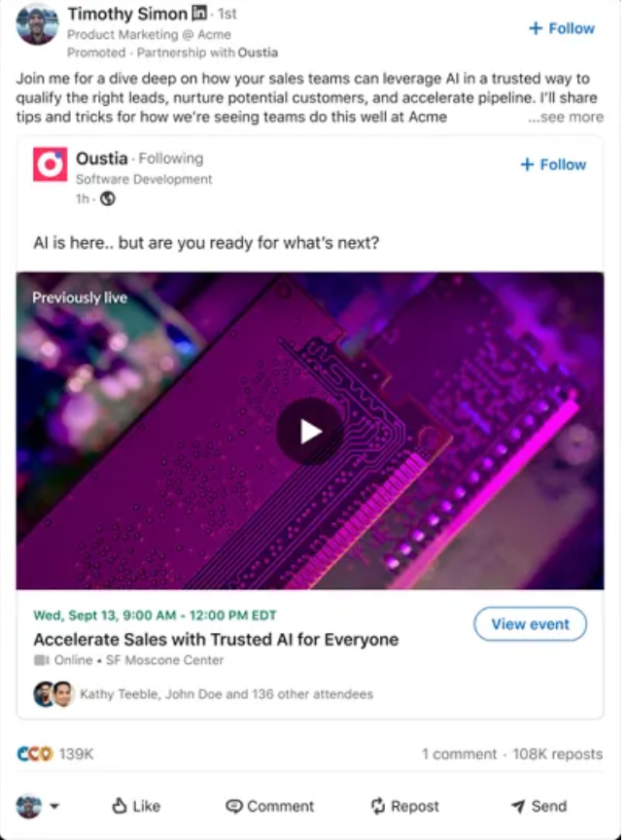
Task: Open the Comment action
Action: (x=269, y=806)
